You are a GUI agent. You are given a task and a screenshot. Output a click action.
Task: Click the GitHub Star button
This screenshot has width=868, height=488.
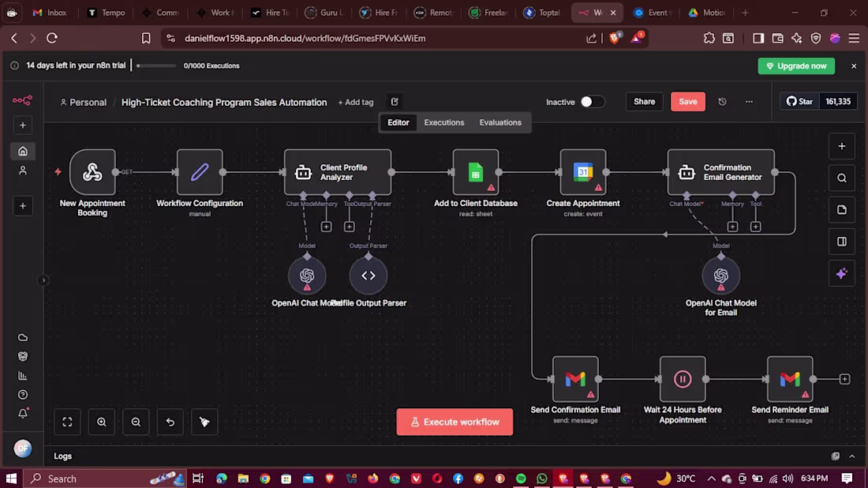point(799,102)
